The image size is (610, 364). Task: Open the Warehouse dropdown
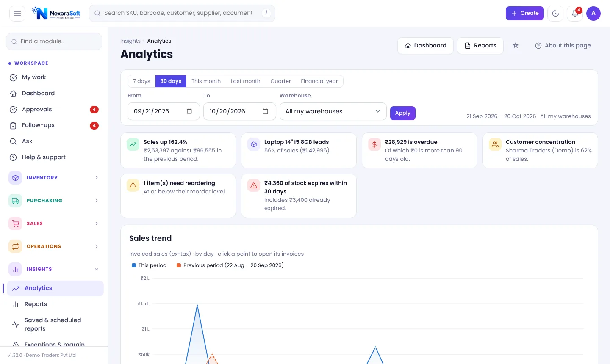pos(333,111)
